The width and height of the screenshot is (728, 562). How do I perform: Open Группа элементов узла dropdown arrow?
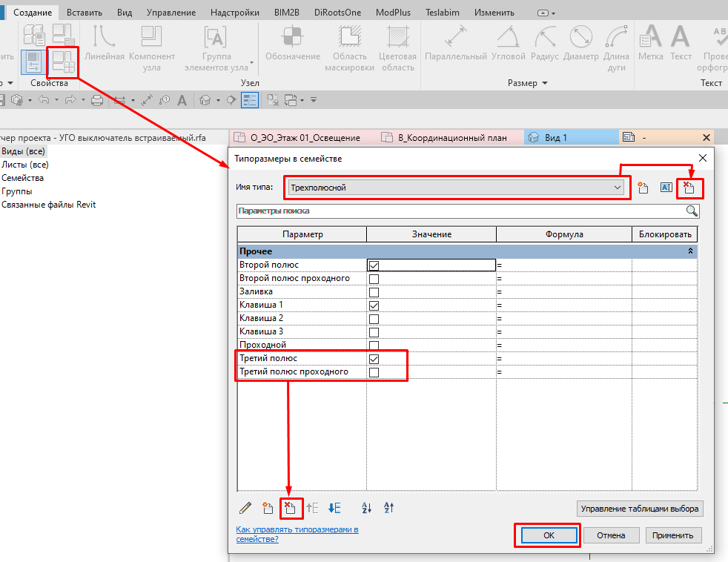pos(251,62)
